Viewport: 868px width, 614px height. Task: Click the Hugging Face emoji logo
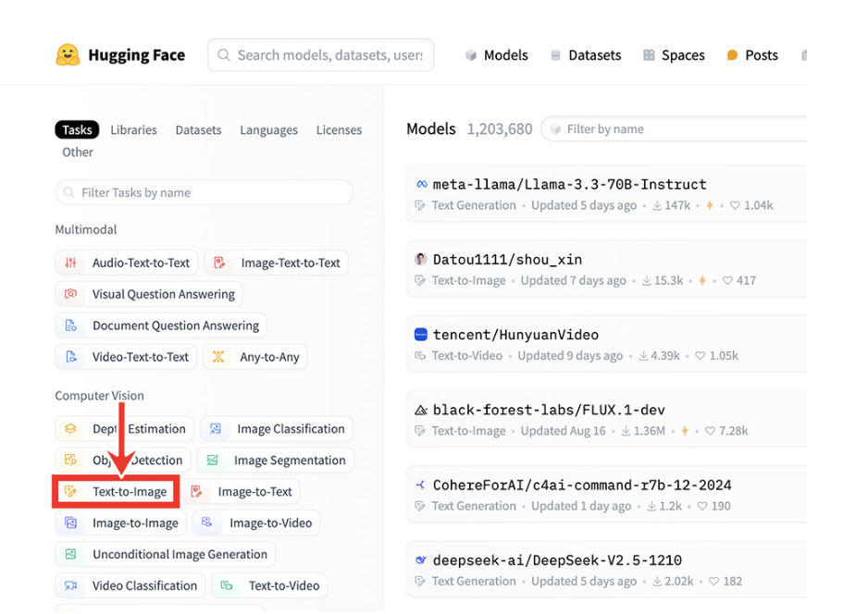(68, 55)
